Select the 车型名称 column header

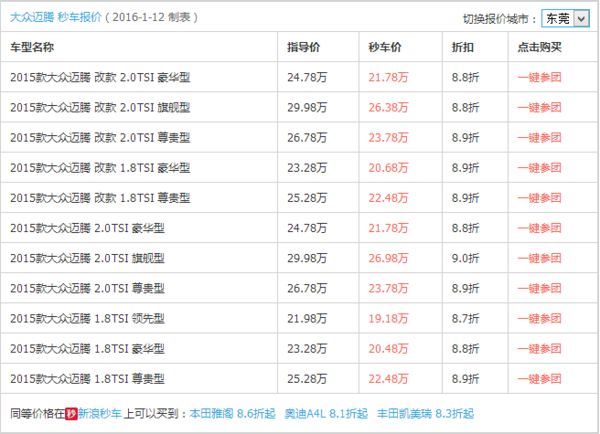32,47
